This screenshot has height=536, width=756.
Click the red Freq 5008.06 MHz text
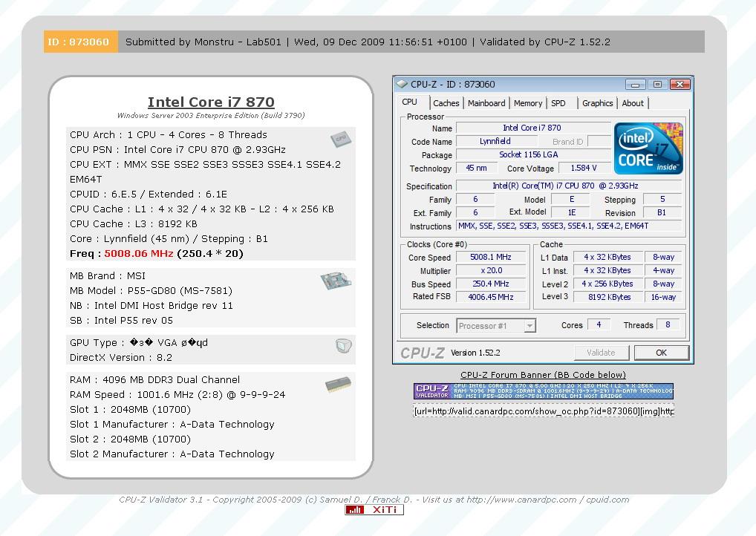coord(139,254)
